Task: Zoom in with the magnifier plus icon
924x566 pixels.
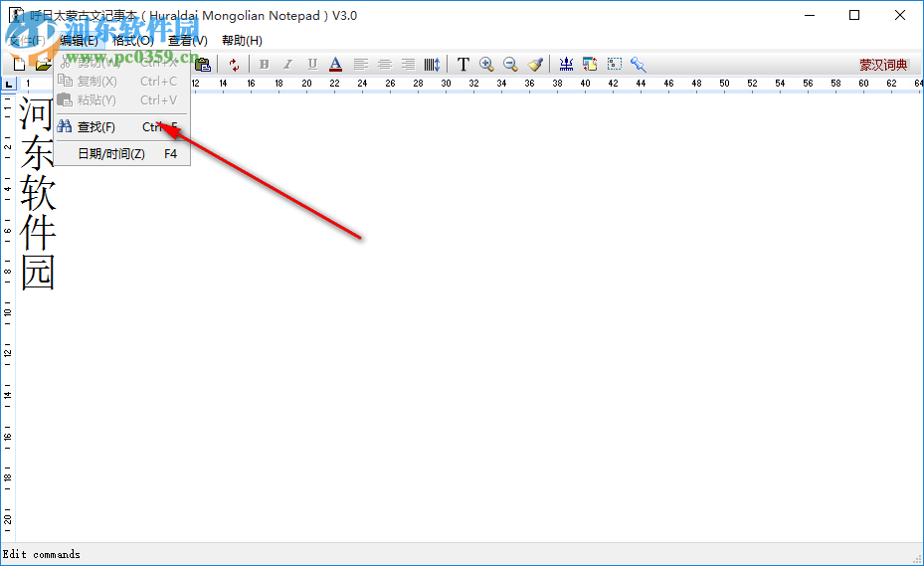Action: [x=486, y=65]
